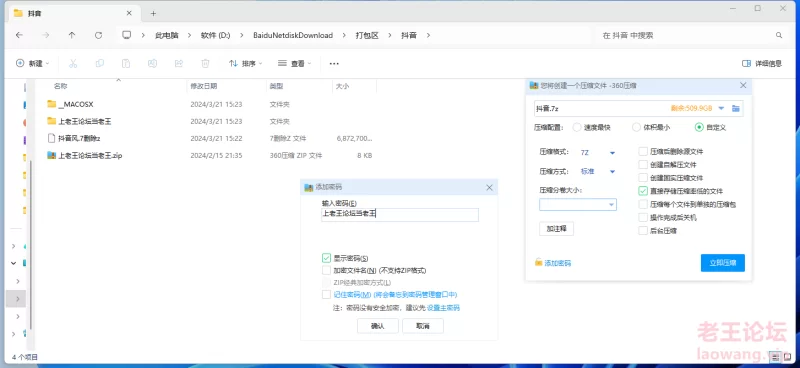Select the Paste clipboard icon

[126, 63]
